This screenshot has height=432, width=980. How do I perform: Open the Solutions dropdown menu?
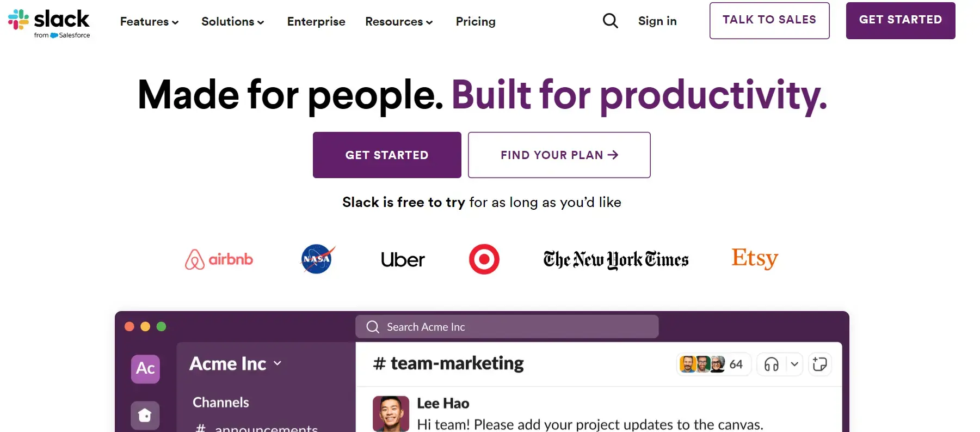(232, 21)
